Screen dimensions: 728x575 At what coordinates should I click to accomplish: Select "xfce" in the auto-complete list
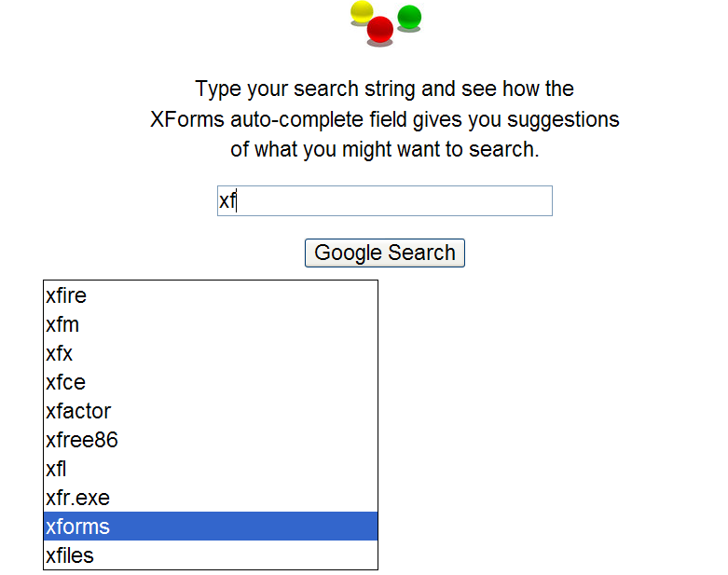click(x=65, y=382)
